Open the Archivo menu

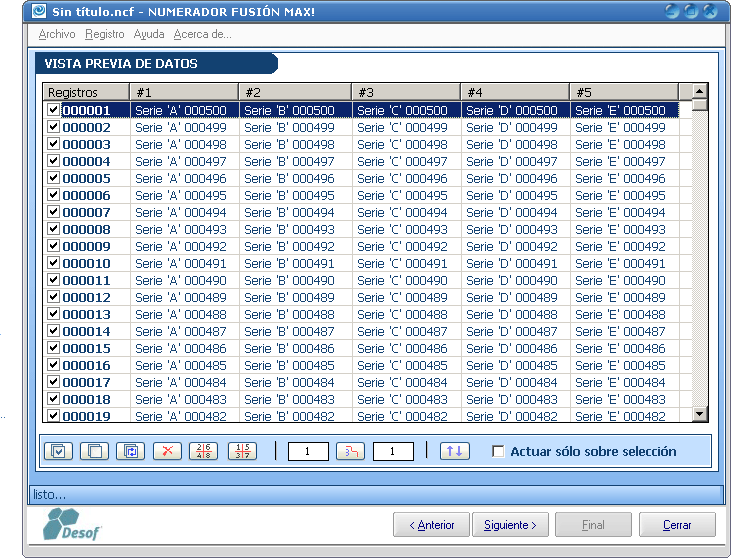57,34
